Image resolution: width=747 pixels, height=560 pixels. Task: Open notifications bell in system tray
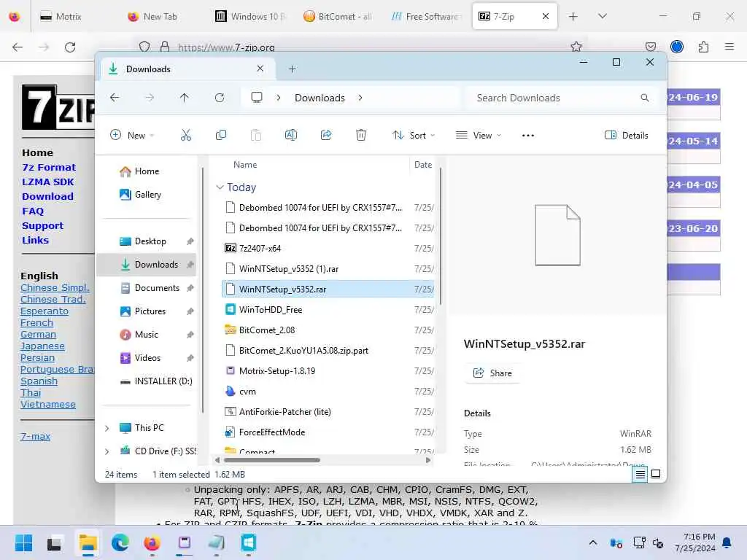727,542
